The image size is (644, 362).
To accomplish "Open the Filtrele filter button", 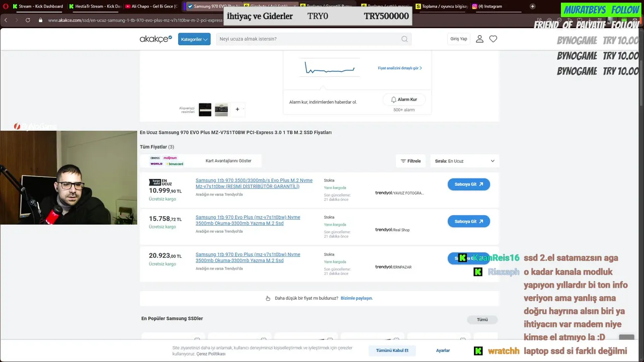I will (411, 161).
